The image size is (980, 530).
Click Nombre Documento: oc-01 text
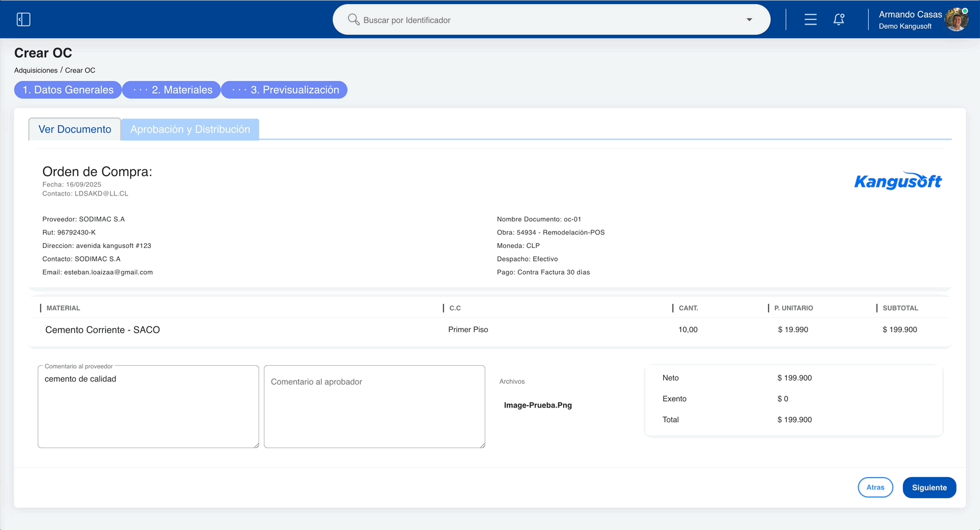pos(539,219)
